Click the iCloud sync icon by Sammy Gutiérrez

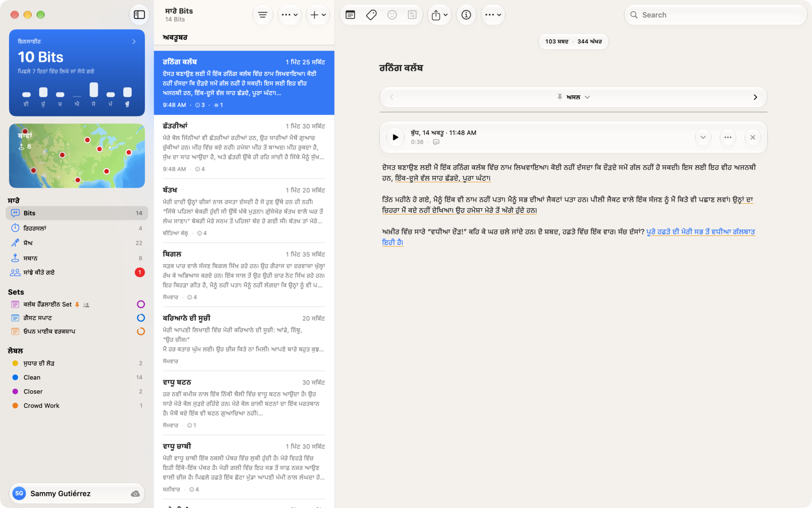point(135,494)
